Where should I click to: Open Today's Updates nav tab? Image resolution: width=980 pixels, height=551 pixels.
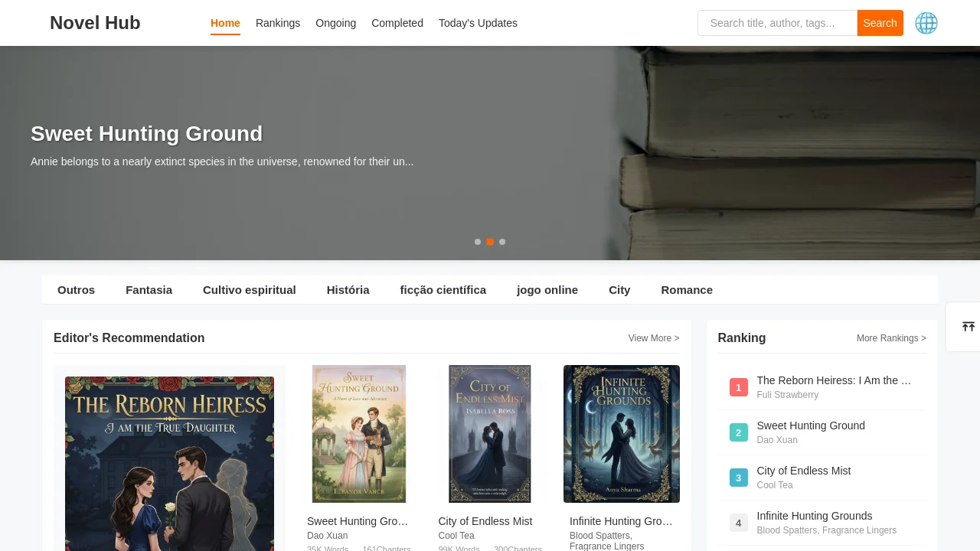478,23
